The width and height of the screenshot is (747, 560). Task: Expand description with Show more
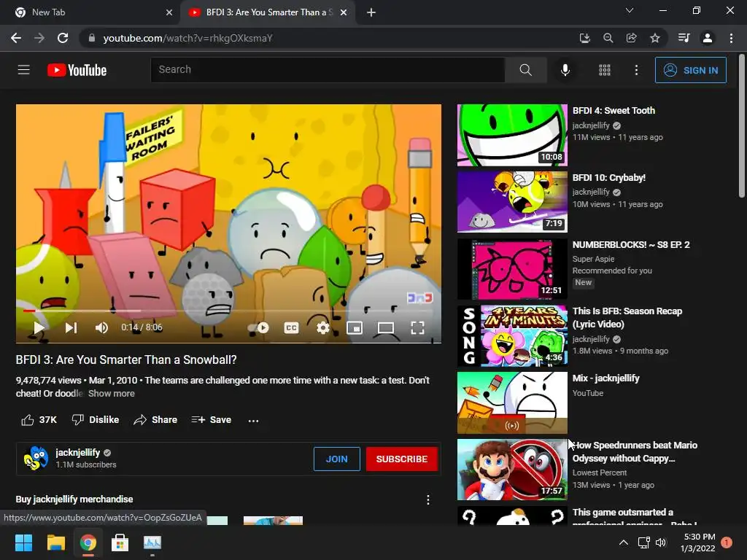point(112,393)
